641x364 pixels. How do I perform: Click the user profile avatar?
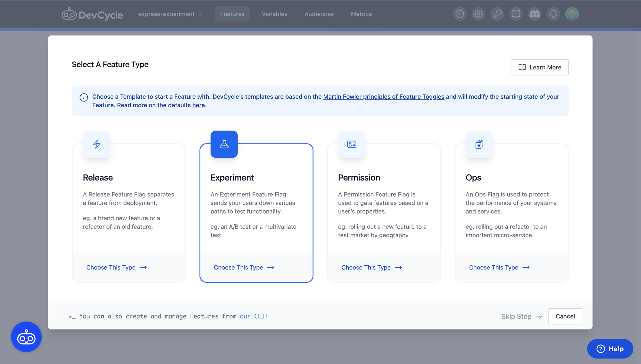[572, 14]
